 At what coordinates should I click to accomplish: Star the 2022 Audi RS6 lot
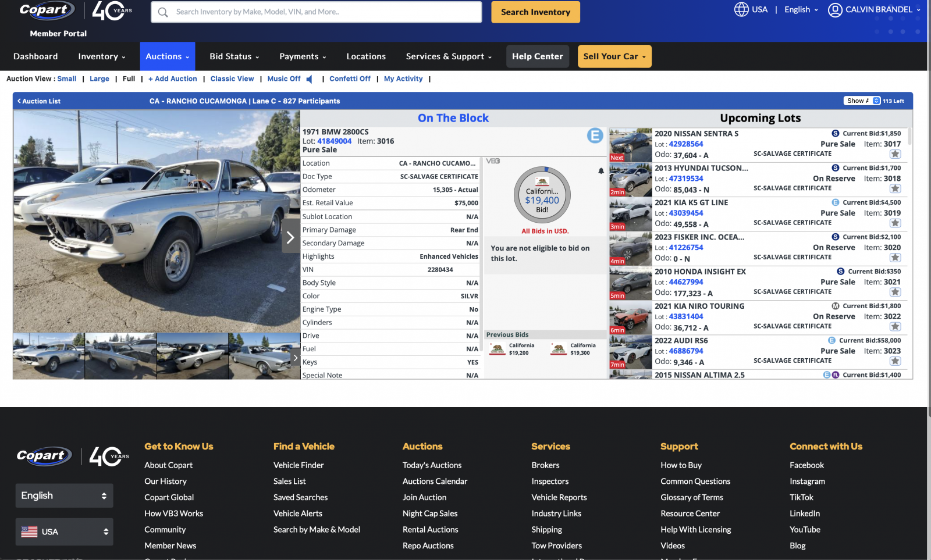(x=895, y=361)
